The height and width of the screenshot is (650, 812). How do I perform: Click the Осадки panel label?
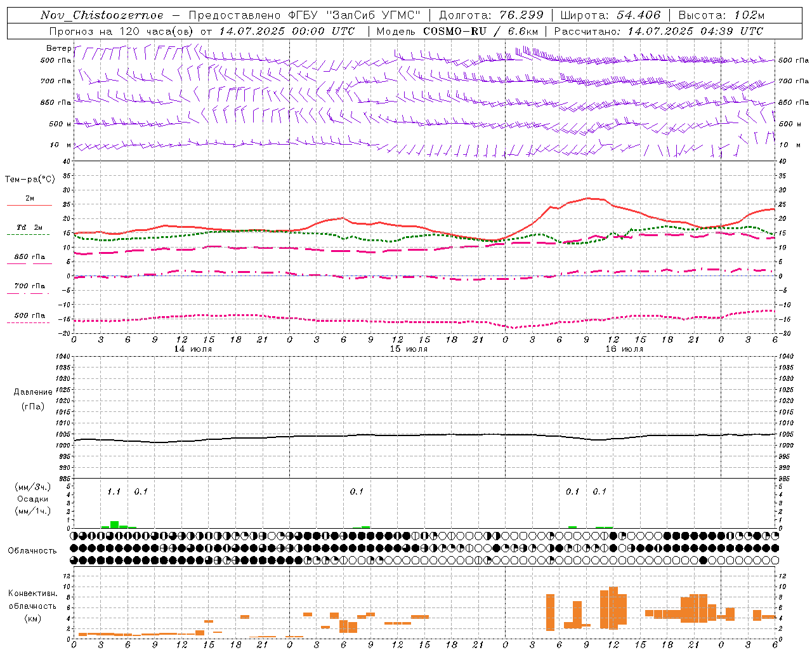point(33,499)
